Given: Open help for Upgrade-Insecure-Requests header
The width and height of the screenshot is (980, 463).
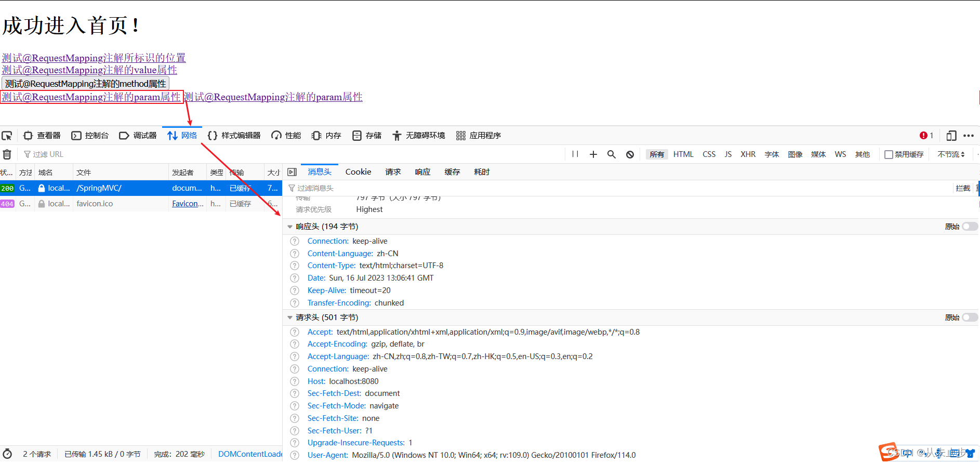Looking at the screenshot, I should click(x=295, y=443).
